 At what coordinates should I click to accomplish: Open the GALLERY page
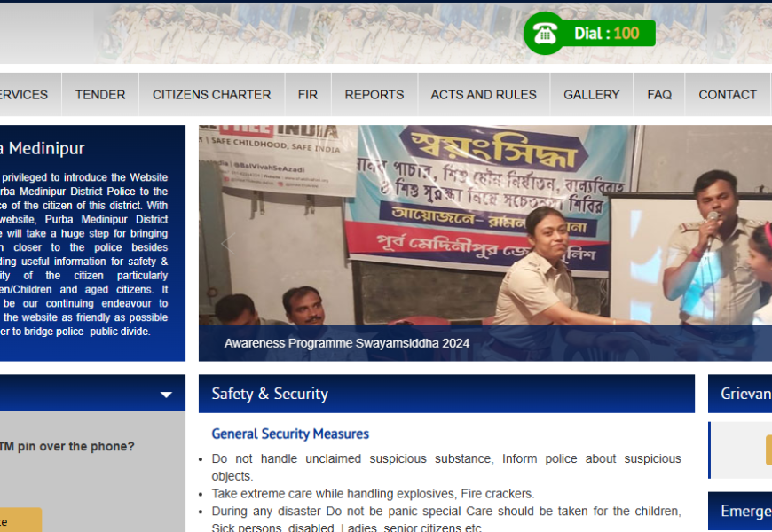[591, 95]
